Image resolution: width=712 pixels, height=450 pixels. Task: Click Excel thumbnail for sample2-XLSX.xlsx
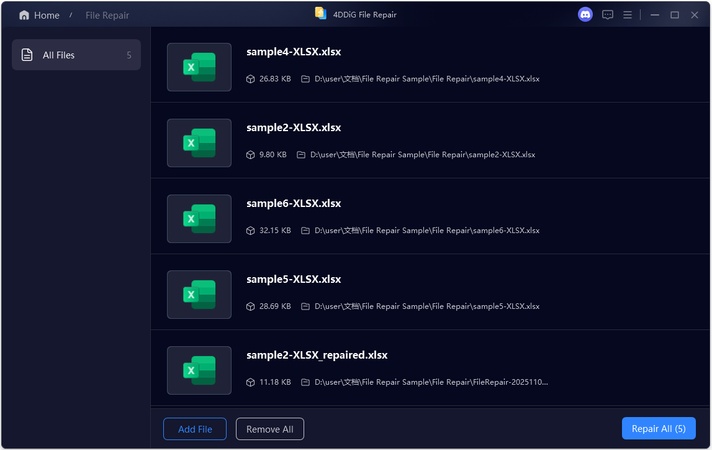pyautogui.click(x=199, y=143)
